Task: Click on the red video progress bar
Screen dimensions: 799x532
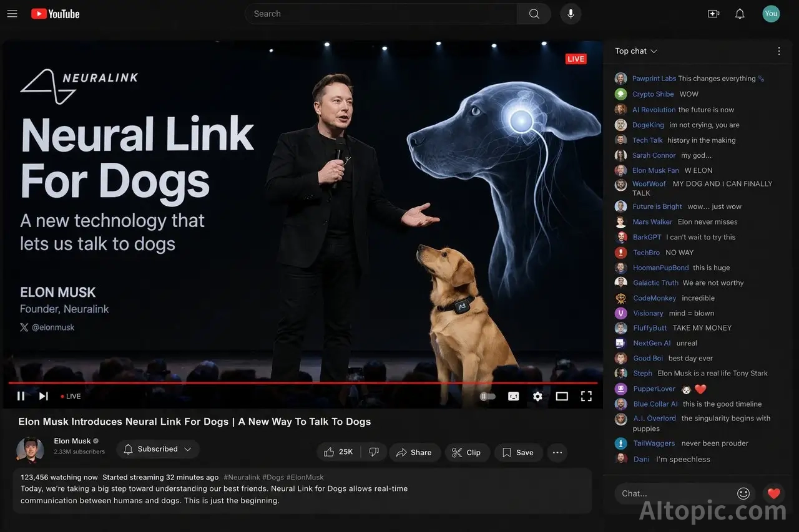Action: (x=303, y=382)
